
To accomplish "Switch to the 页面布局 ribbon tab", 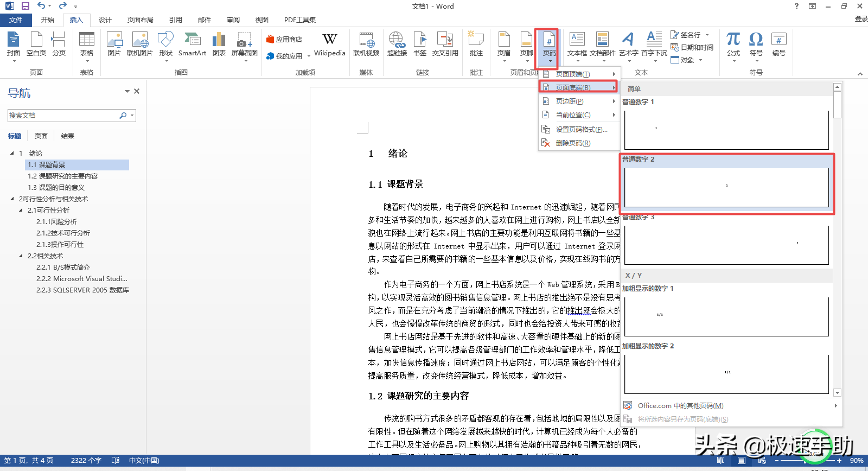I will [x=140, y=20].
